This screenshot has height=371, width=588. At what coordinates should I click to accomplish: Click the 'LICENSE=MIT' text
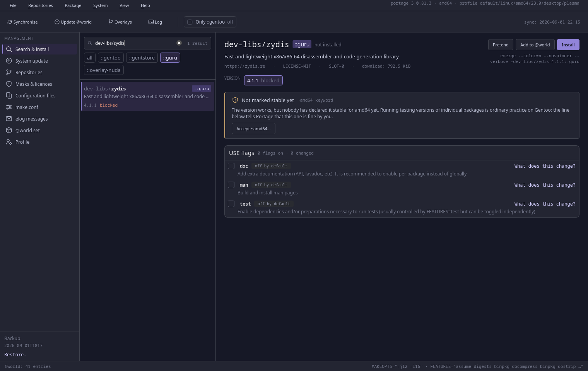[x=297, y=66]
